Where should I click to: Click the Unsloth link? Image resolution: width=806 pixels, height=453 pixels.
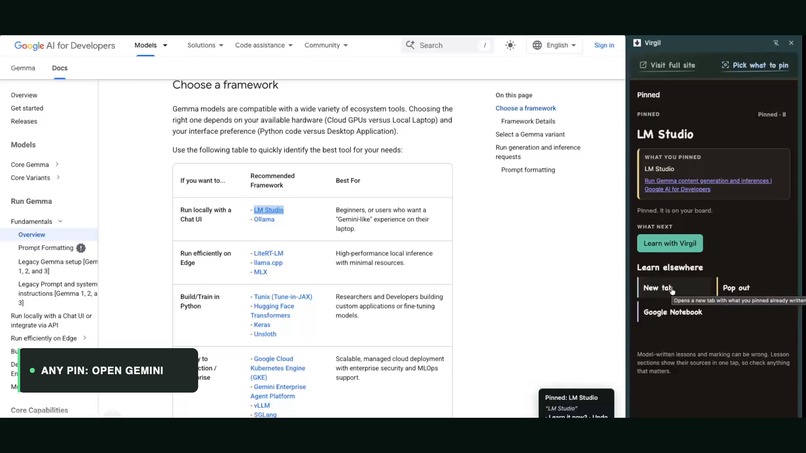tap(265, 334)
